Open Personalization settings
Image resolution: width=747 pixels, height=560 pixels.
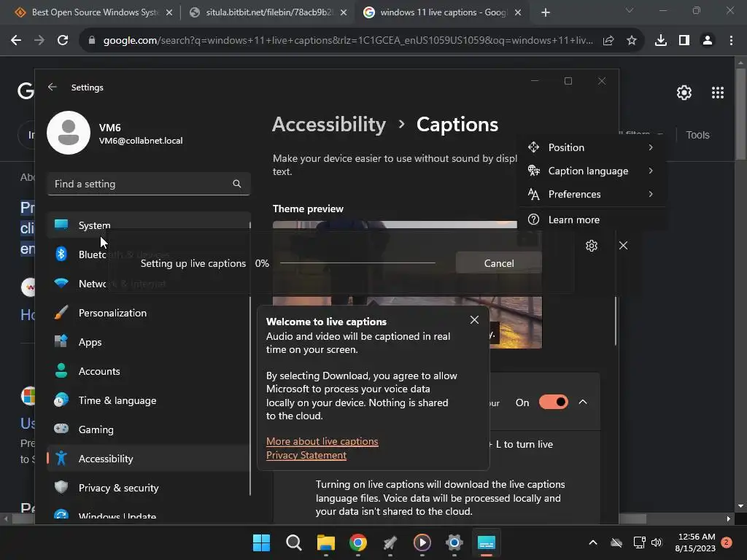coord(149,313)
